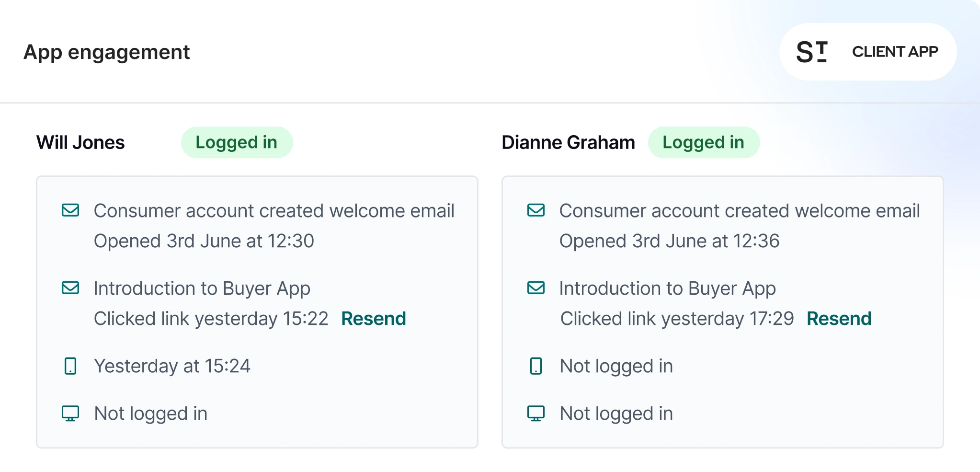Click the envelope icon for Dianne's Buyer App intro
980x472 pixels.
tap(536, 288)
